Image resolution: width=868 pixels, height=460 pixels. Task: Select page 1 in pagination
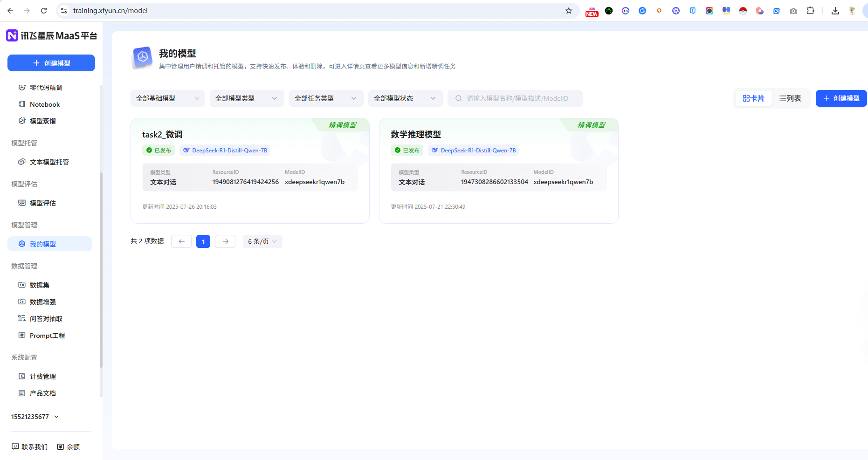click(203, 241)
